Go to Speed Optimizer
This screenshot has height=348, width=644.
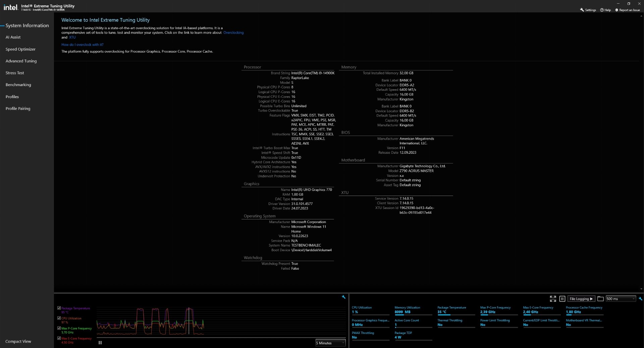pos(20,49)
